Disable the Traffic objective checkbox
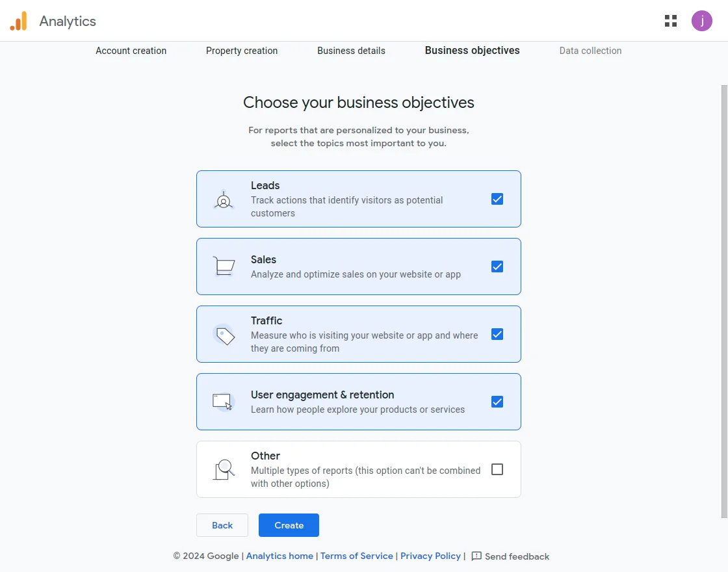728x572 pixels. [x=497, y=334]
